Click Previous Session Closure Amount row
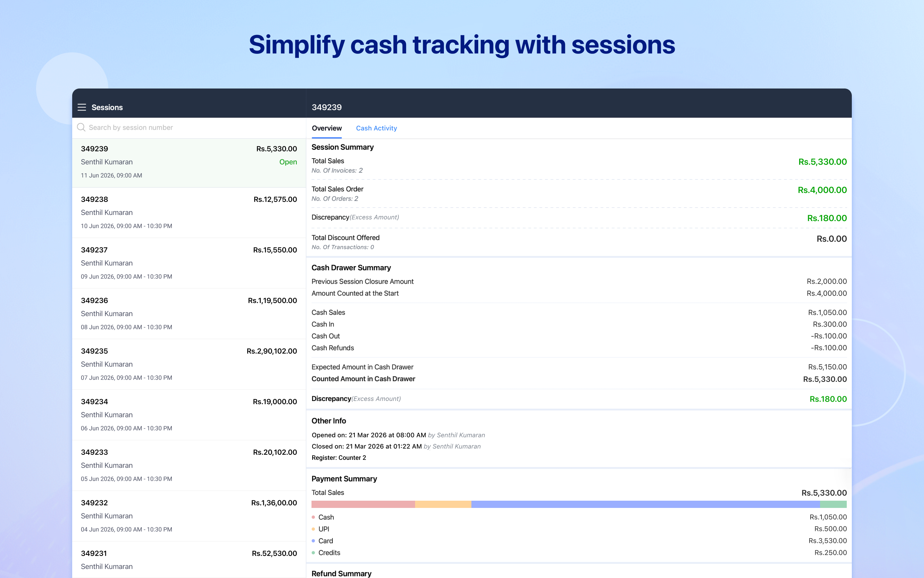This screenshot has height=578, width=924. [579, 281]
